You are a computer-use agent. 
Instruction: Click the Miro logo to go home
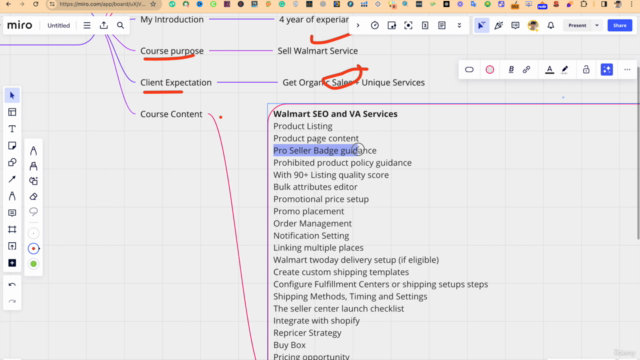pos(20,25)
